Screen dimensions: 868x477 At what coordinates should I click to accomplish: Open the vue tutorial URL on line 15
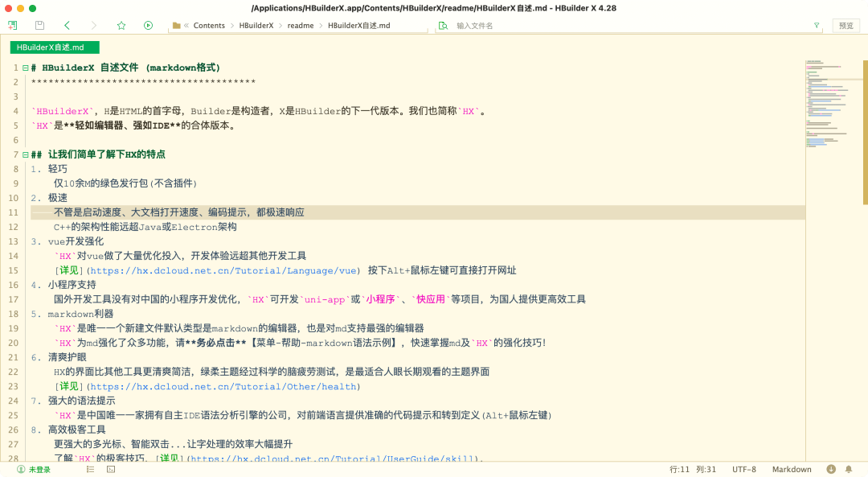223,270
